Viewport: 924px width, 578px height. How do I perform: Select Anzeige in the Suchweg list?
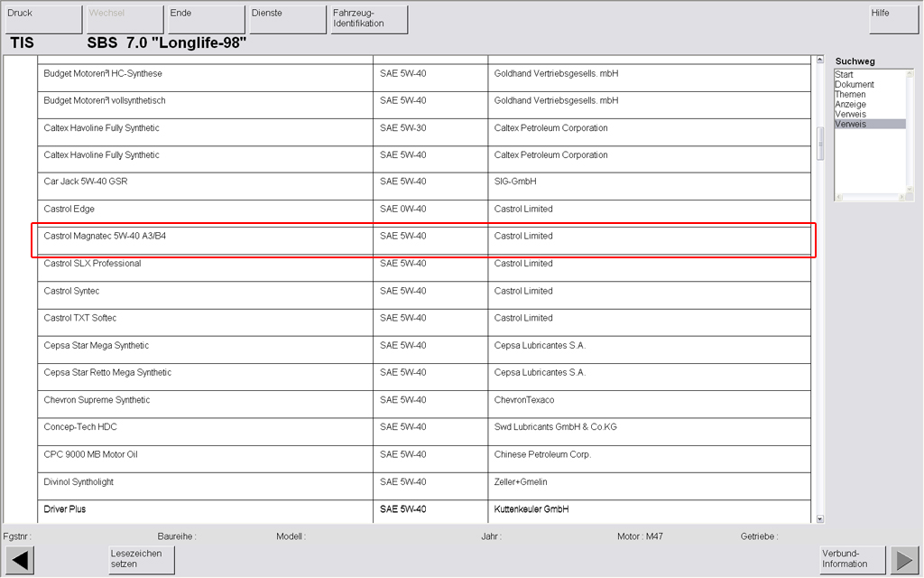850,105
